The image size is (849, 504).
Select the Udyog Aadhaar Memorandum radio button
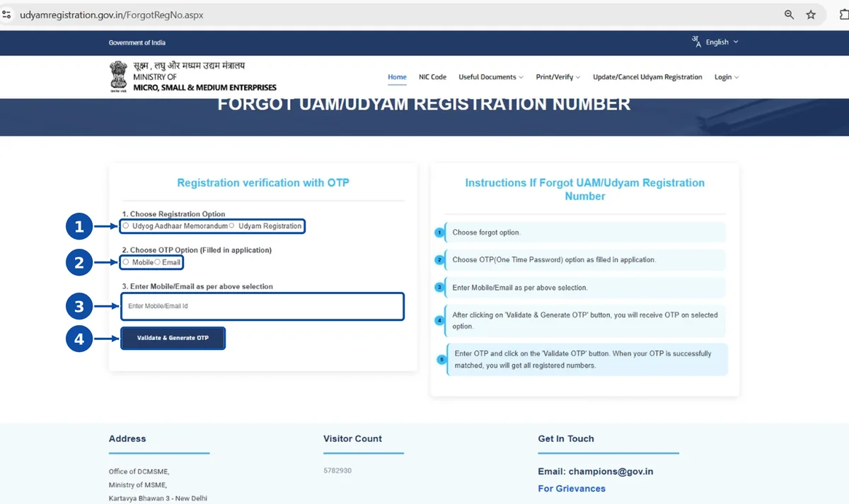pyautogui.click(x=126, y=226)
